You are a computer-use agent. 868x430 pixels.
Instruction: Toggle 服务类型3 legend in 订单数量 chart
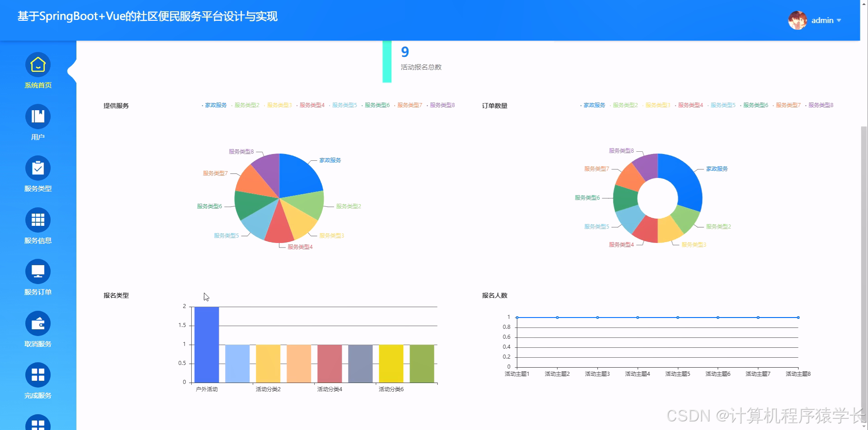pyautogui.click(x=656, y=105)
